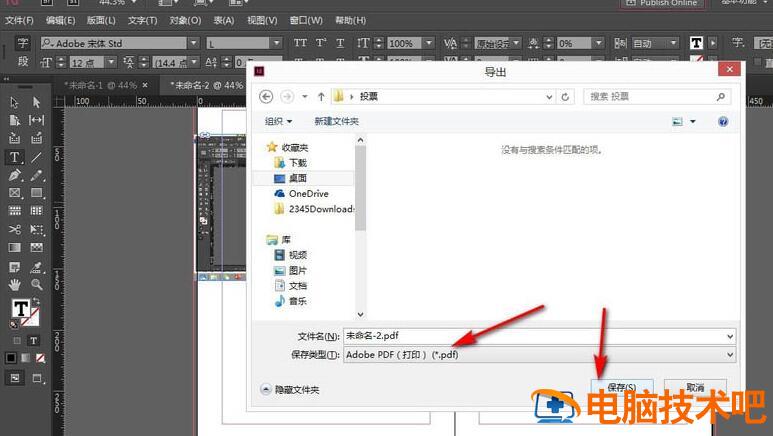Swap fill and stroke arrows
Screen dimensions: 773x436
(35, 301)
